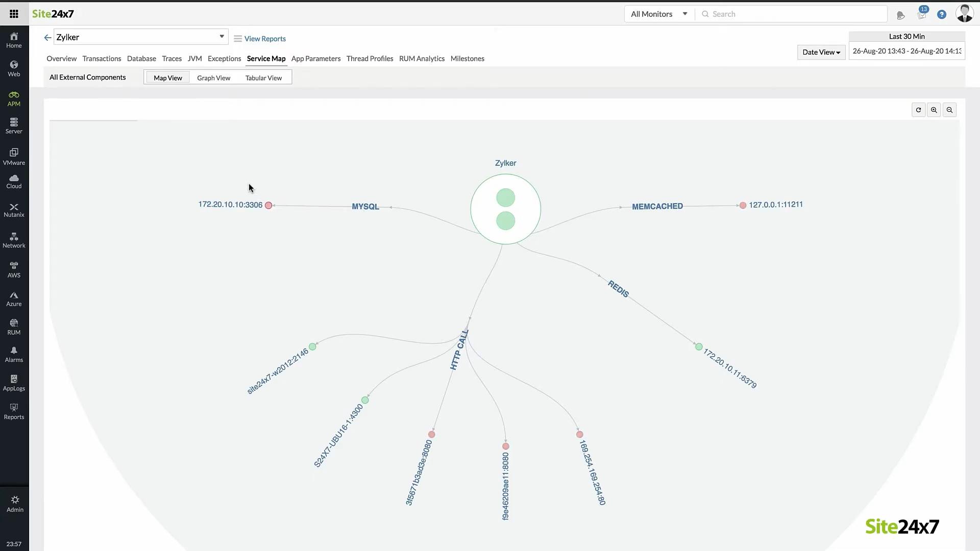Open the Admin gear icon
Screen dimensions: 980x551
pyautogui.click(x=15, y=504)
